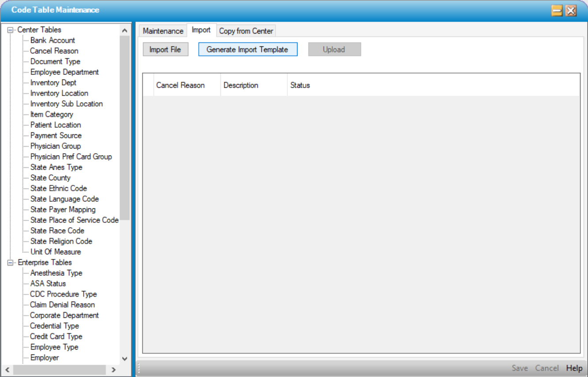Screen dimensions: 588x377
Task: Close the Code Table Maintenance window
Action: [x=571, y=11]
